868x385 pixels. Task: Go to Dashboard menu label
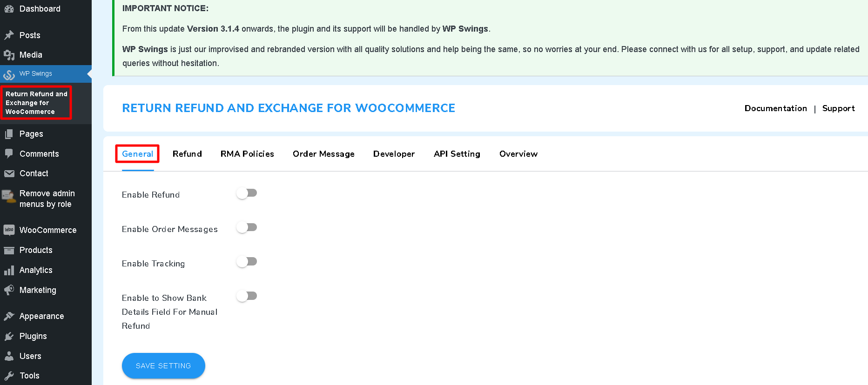coord(40,9)
